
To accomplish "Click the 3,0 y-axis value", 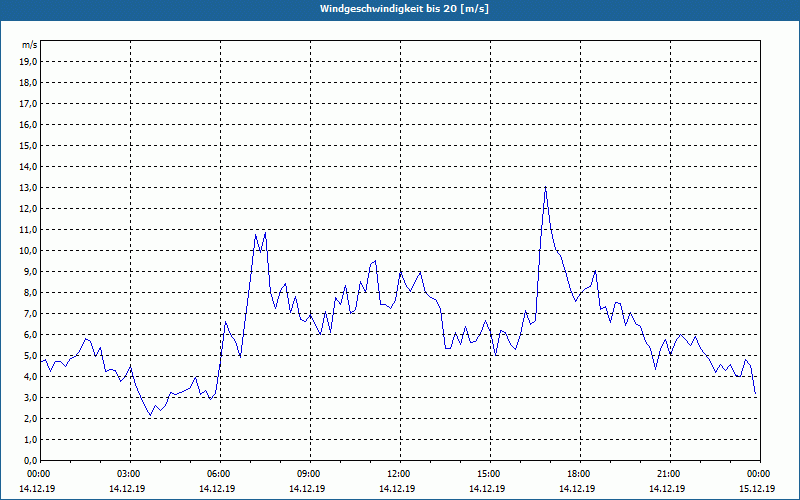I will click(x=30, y=397).
